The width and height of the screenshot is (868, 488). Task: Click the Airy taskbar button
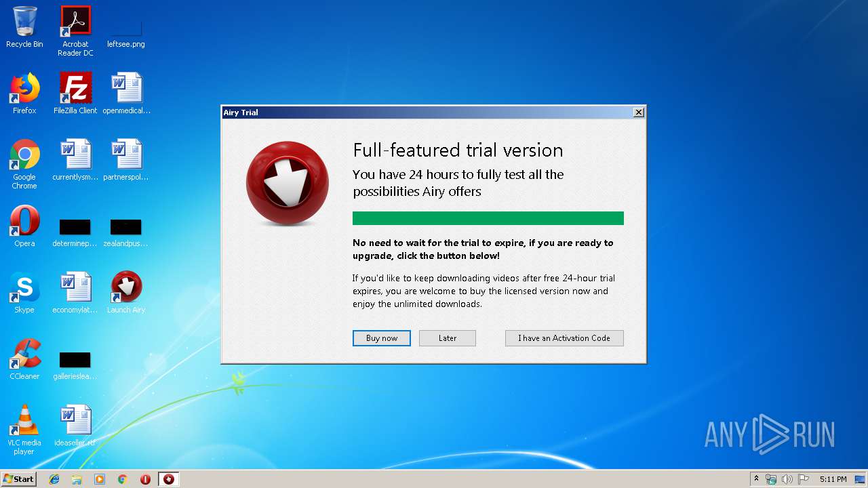(169, 479)
